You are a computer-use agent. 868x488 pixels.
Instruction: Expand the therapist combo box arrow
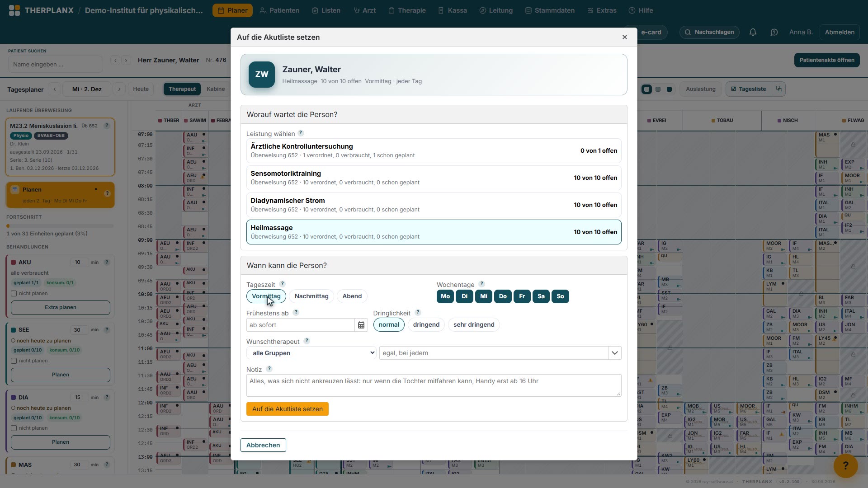[615, 353]
